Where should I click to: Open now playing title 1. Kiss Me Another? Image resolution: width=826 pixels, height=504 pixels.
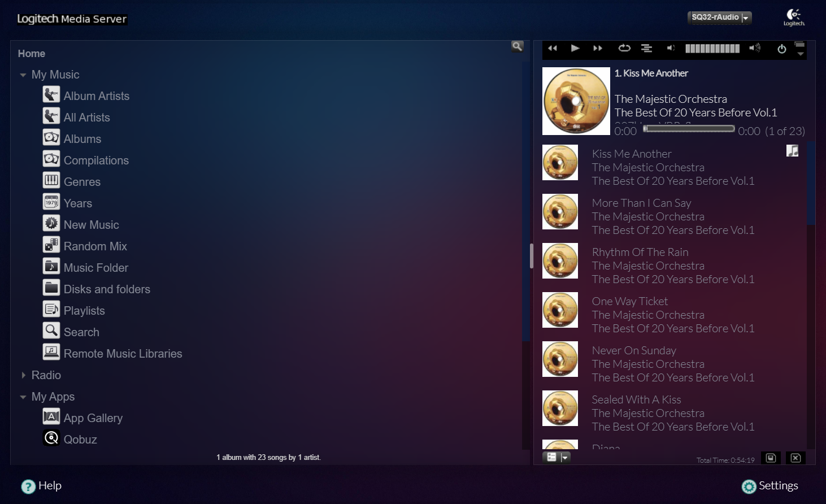coord(651,73)
